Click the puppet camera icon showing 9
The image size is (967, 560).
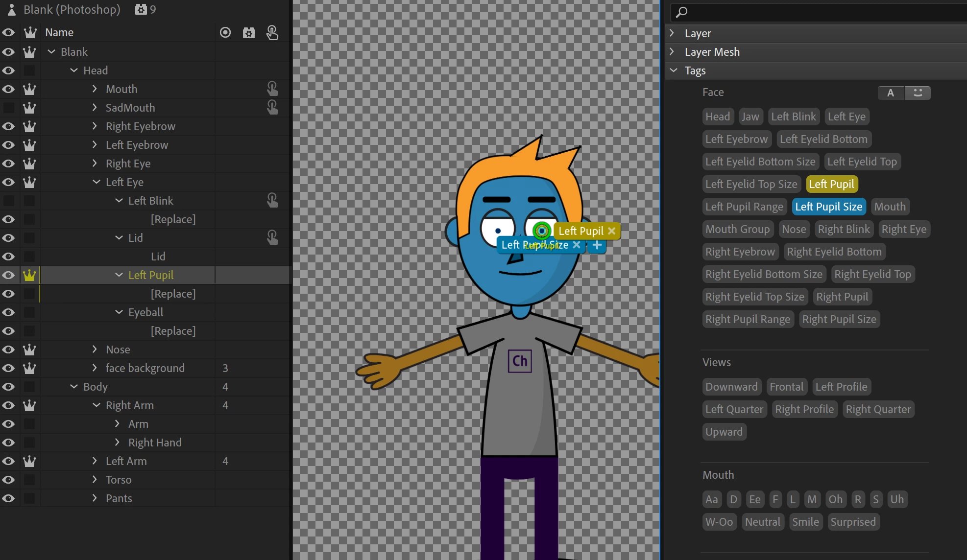point(141,9)
